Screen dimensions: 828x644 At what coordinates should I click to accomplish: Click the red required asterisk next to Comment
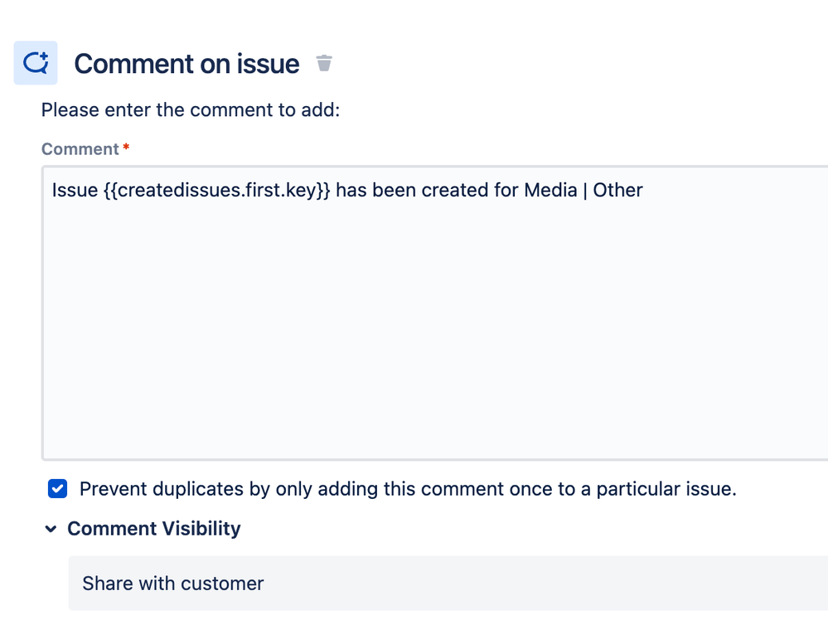tap(126, 147)
